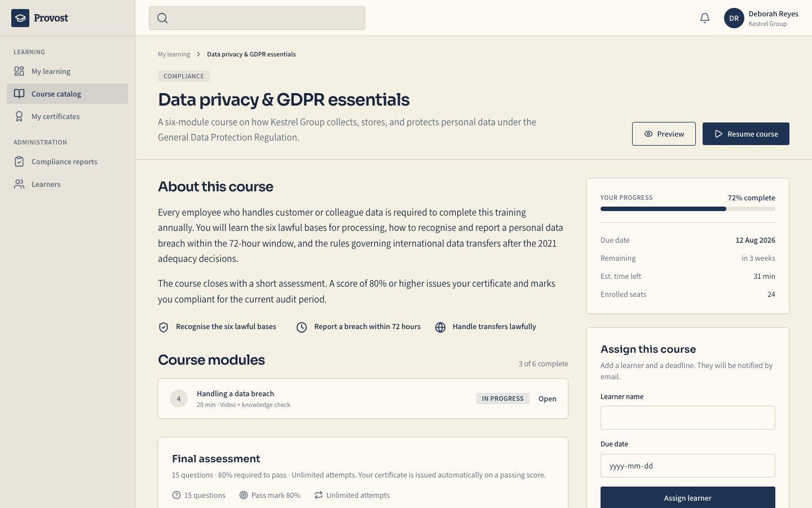This screenshot has height=508, width=812.
Task: Click the Assign learner button
Action: coord(688,497)
